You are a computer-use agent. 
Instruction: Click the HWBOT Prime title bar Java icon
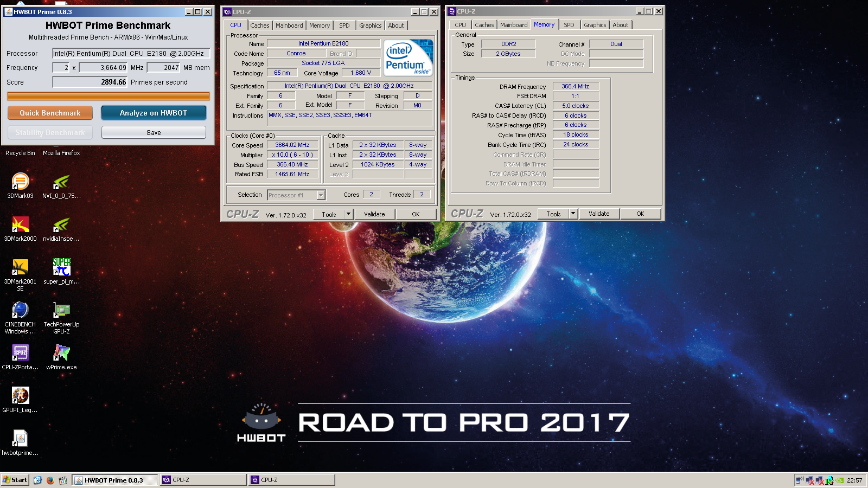8,11
